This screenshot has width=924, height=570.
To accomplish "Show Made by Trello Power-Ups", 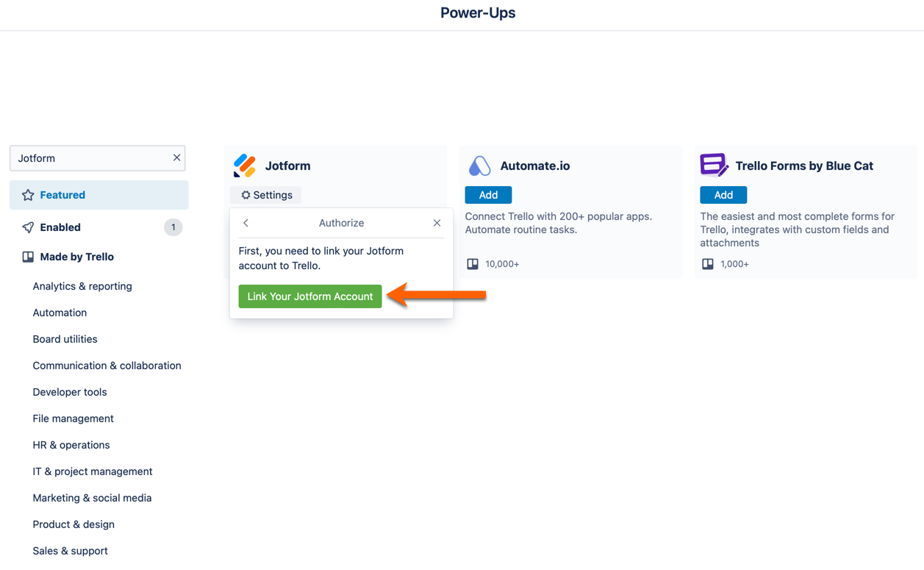I will coord(76,257).
